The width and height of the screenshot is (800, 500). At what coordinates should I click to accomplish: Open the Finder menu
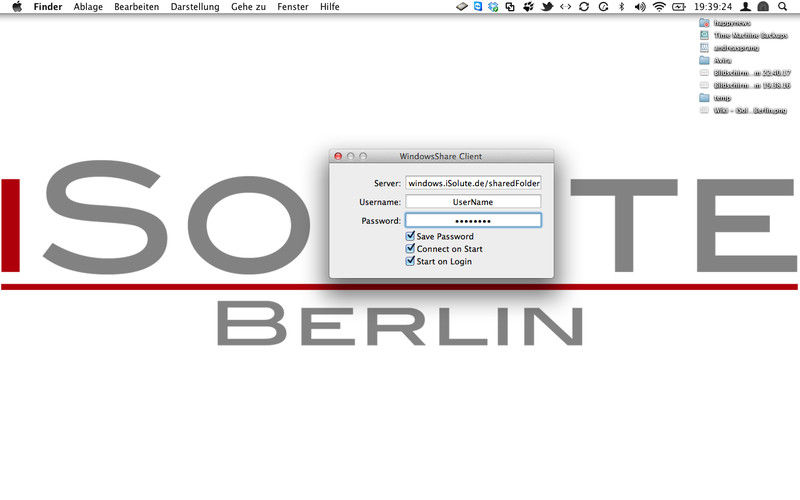tap(48, 7)
